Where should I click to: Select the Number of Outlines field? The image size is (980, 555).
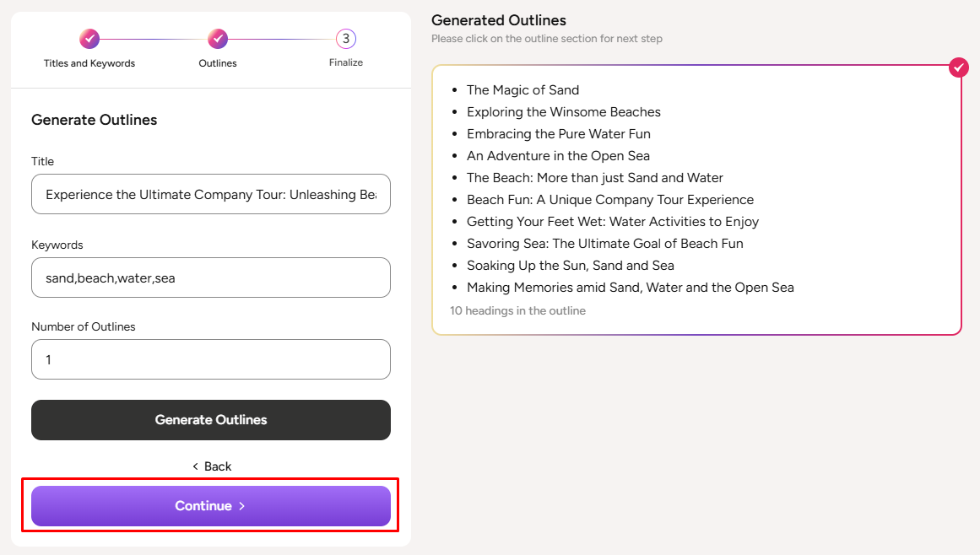211,359
